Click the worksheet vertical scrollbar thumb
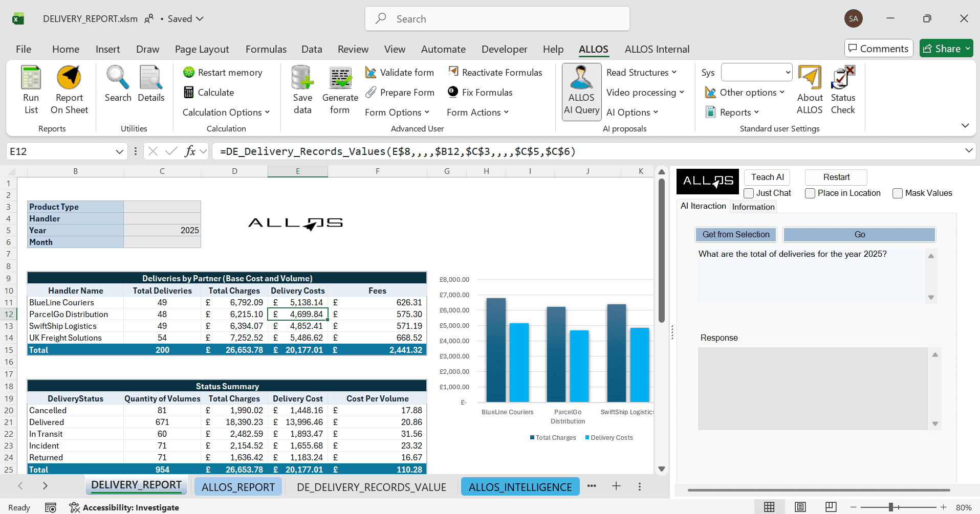 (x=661, y=251)
